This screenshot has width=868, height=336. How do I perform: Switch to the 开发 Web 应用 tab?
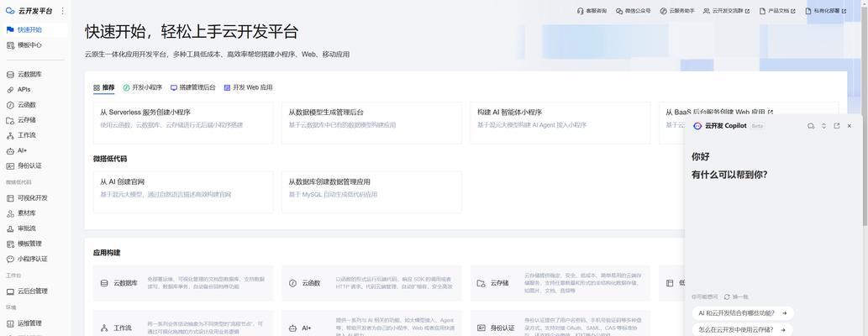pyautogui.click(x=248, y=87)
